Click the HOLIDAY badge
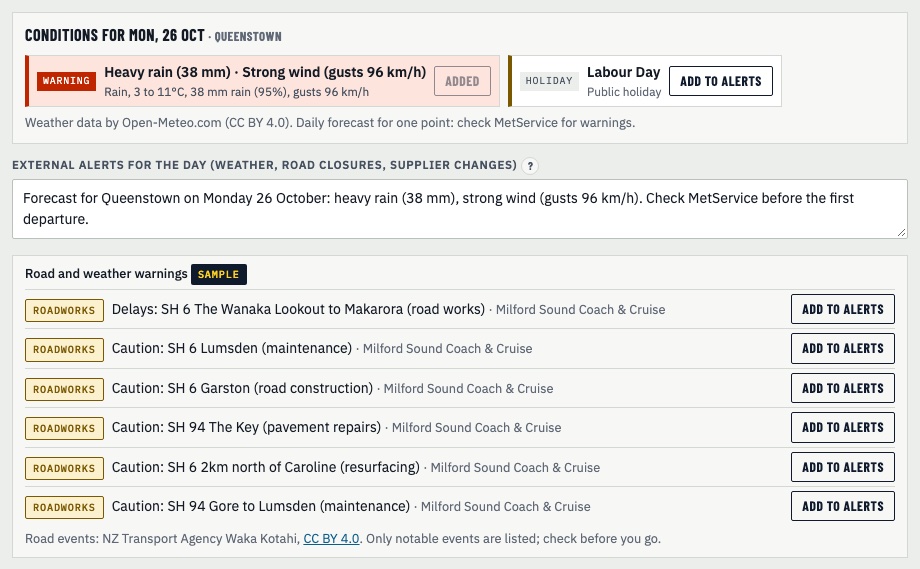This screenshot has height=569, width=920. point(549,81)
